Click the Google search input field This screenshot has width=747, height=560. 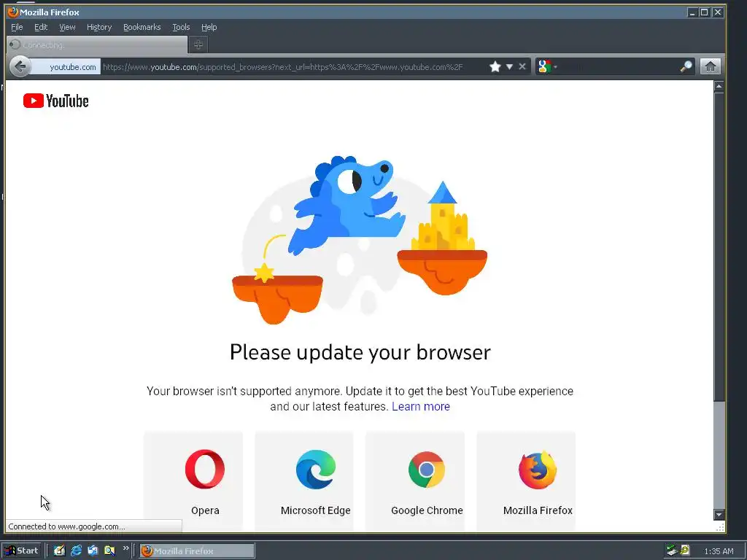(619, 66)
